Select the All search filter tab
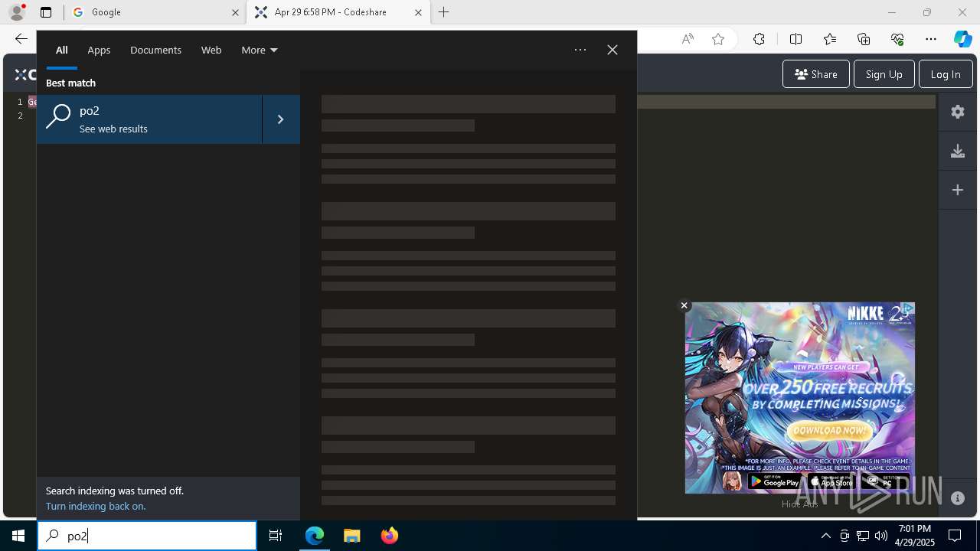Screen dimensions: 980x551 click(61, 50)
